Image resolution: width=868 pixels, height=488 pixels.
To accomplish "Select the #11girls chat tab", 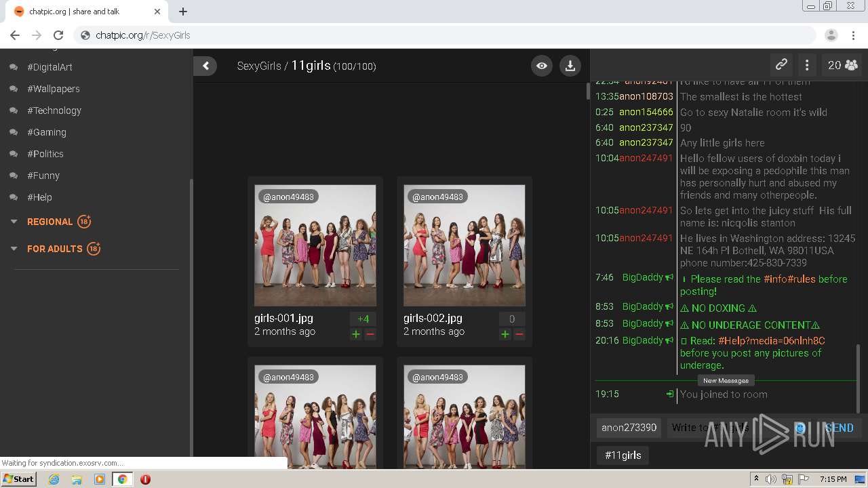I will (623, 455).
